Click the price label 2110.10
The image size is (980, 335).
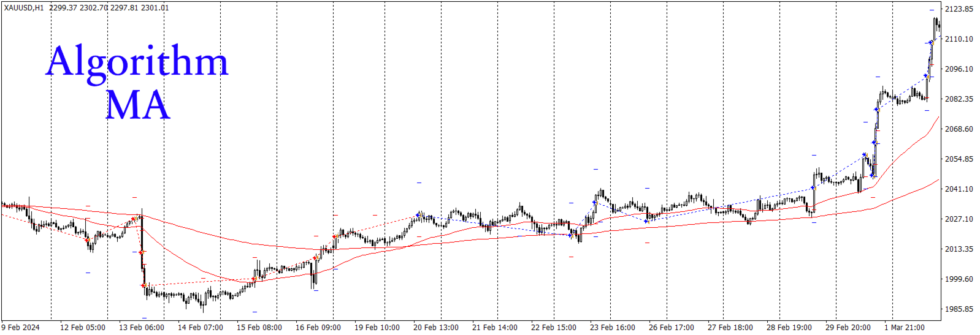pos(959,39)
